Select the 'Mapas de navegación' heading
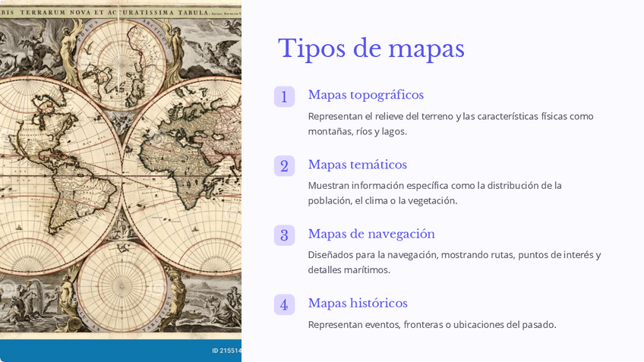This screenshot has width=644, height=362. click(x=371, y=234)
